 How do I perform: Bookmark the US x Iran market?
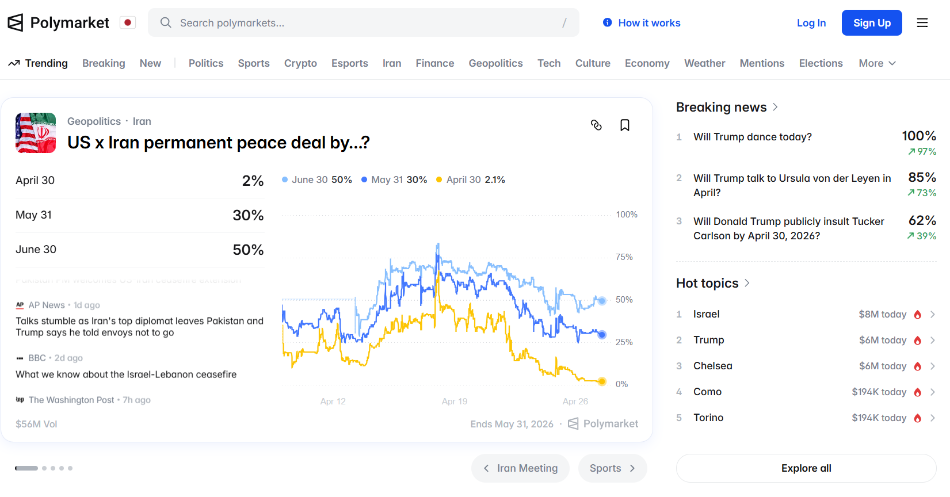point(625,125)
